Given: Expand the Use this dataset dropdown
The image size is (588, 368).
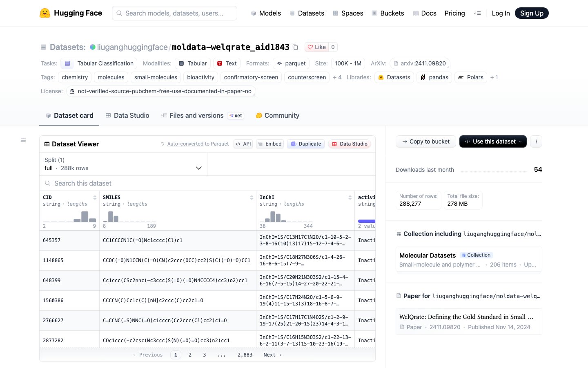Looking at the screenshot, I should pos(493,141).
